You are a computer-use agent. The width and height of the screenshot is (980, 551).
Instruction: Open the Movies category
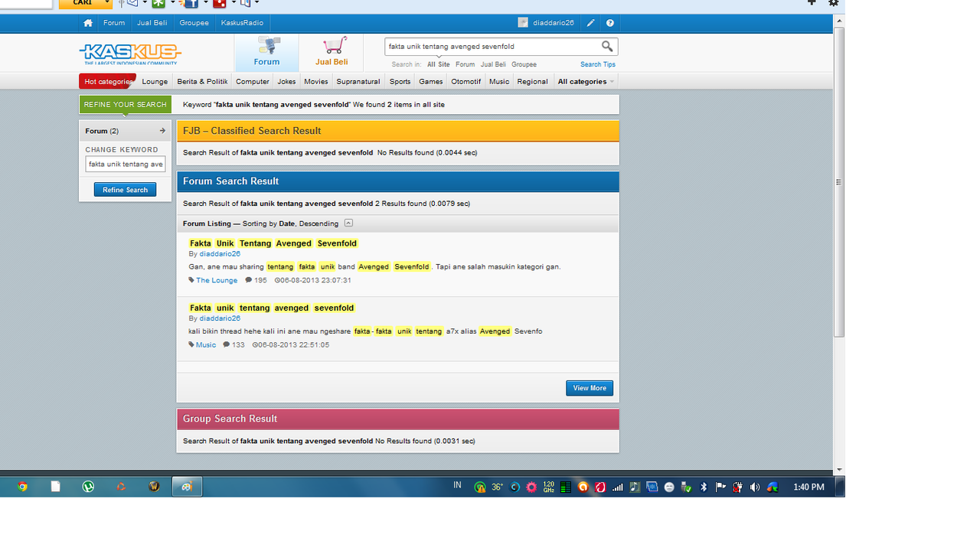(x=315, y=81)
